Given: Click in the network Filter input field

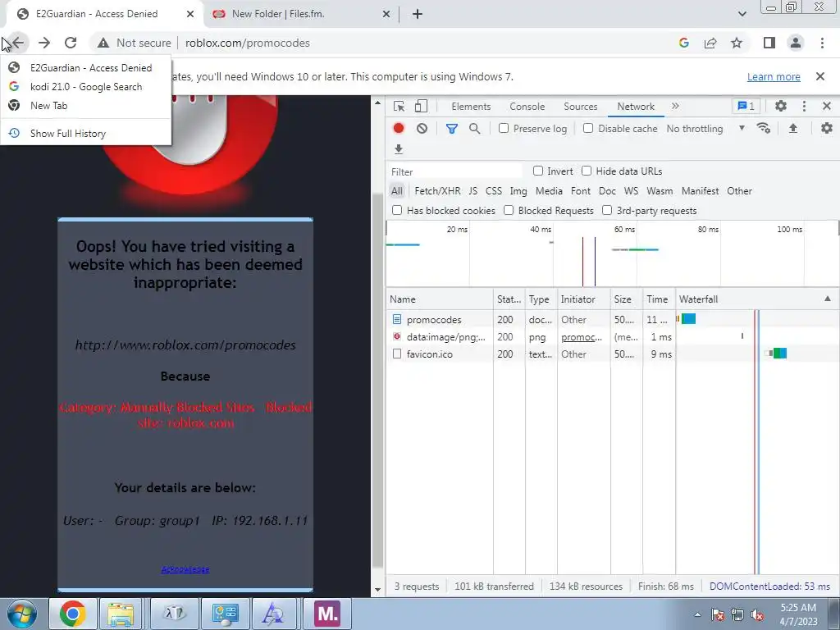Looking at the screenshot, I should [455, 171].
